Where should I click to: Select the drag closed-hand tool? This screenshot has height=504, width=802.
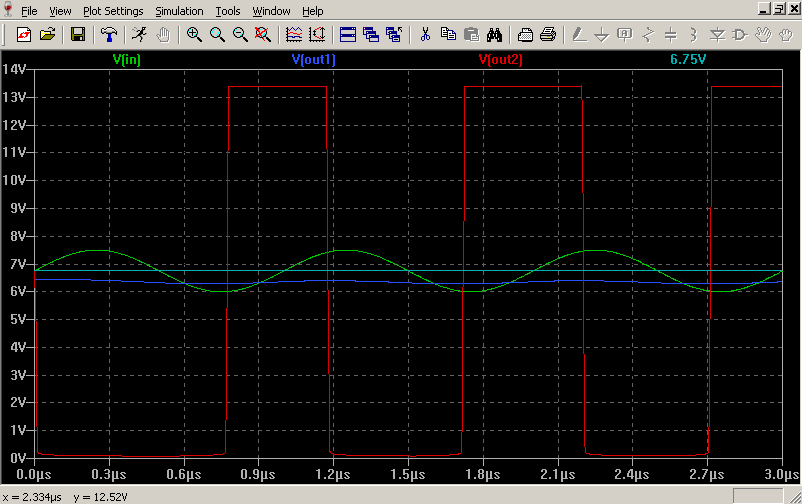786,35
